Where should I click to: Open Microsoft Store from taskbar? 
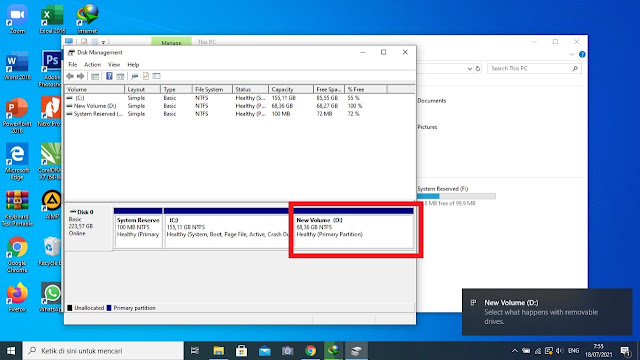click(242, 351)
